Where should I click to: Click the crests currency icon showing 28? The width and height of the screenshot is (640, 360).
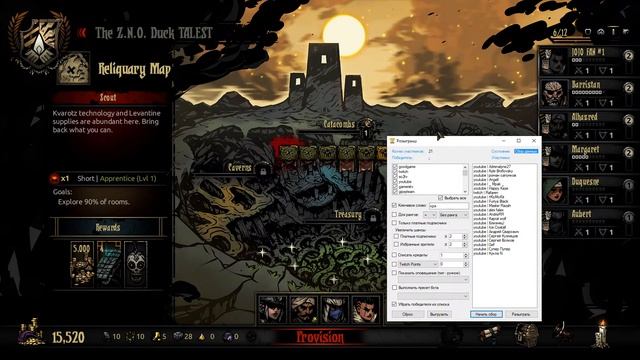coord(178,336)
